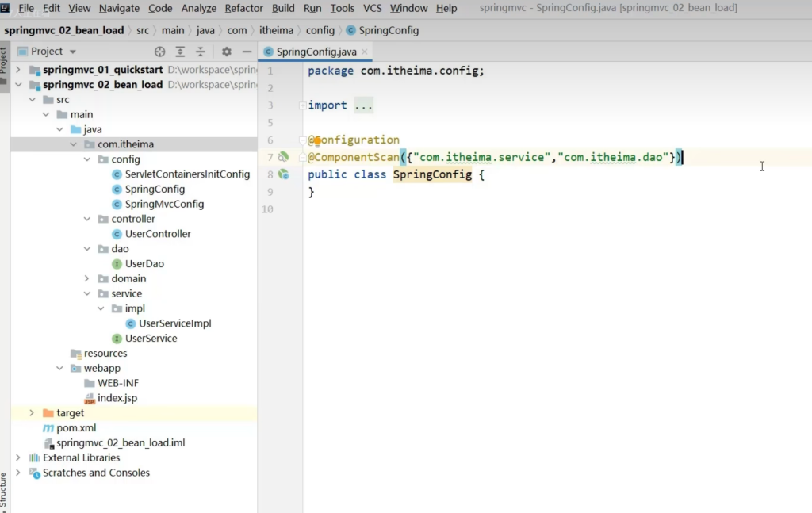Click the locate/select opened file icon
The height and width of the screenshot is (513, 812).
point(159,52)
